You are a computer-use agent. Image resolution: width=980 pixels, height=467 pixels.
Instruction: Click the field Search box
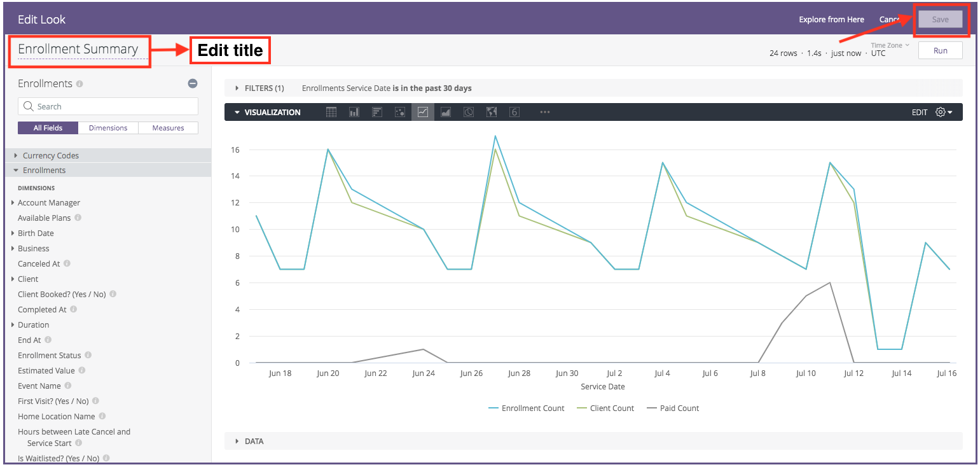point(108,106)
